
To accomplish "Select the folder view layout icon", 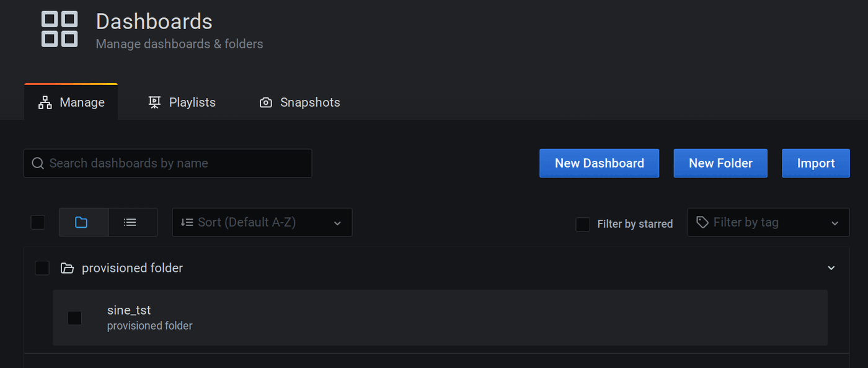I will [x=83, y=222].
